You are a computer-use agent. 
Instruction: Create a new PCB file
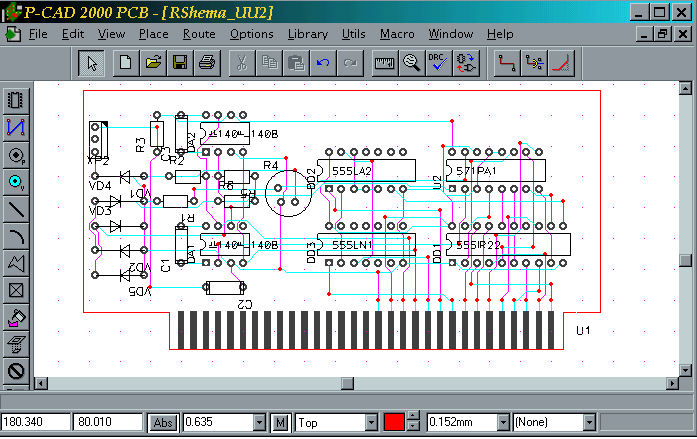point(125,63)
